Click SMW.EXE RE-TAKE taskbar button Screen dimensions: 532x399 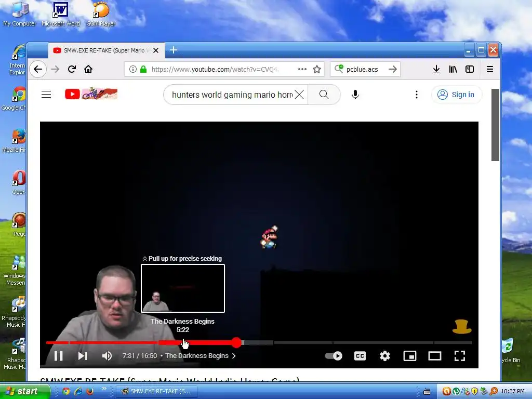156,391
